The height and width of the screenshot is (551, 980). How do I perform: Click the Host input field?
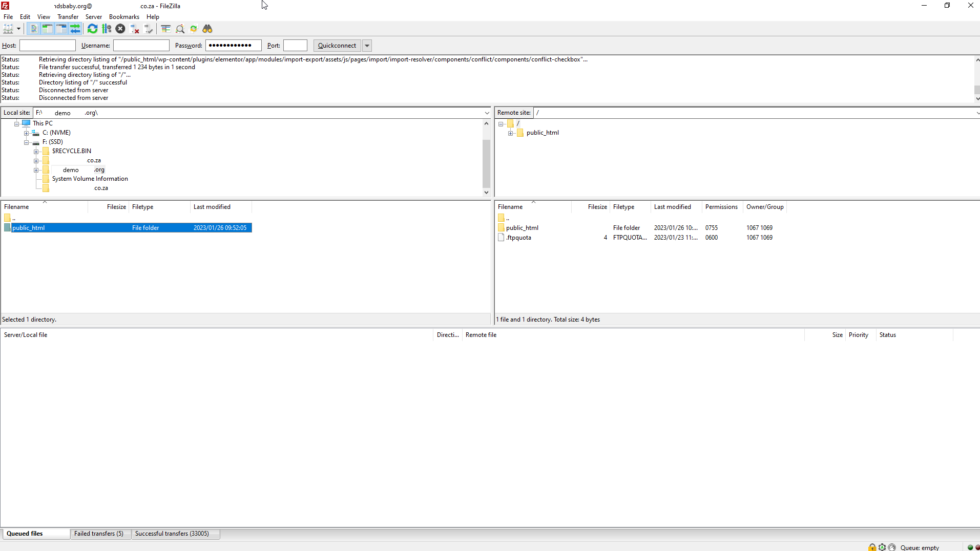48,46
